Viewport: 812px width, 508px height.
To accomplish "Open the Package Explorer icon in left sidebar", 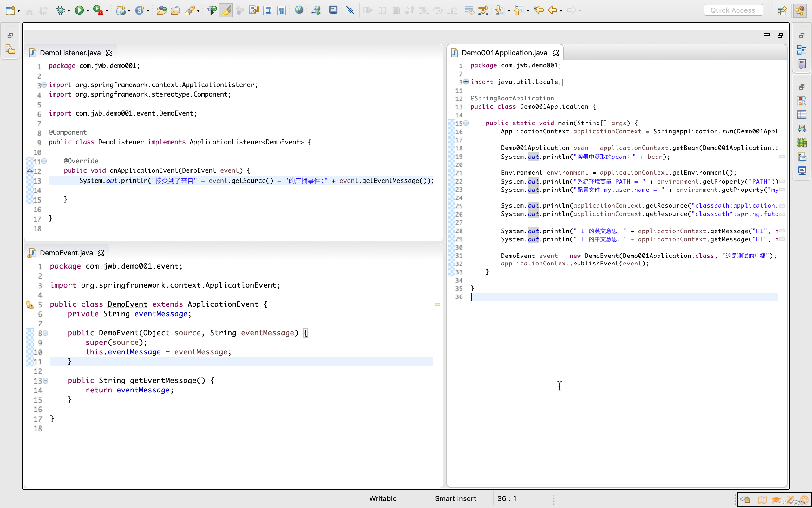I will [10, 50].
